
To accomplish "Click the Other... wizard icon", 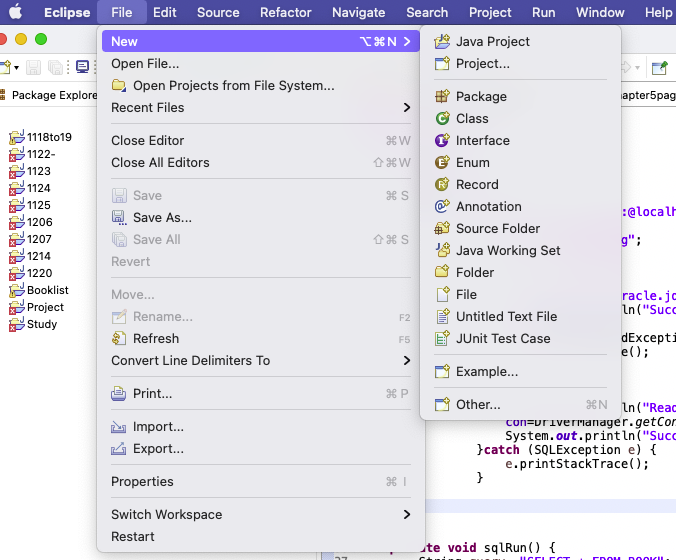I will coord(442,404).
